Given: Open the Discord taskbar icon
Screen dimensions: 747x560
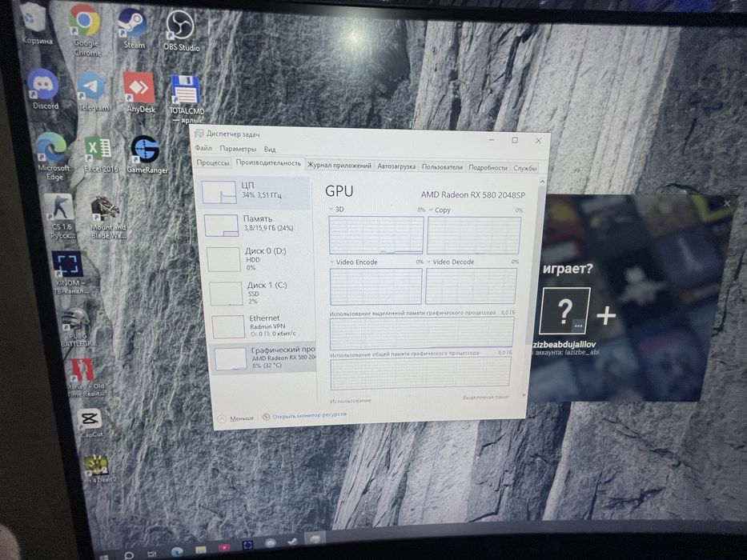Looking at the screenshot, I should point(270,543).
